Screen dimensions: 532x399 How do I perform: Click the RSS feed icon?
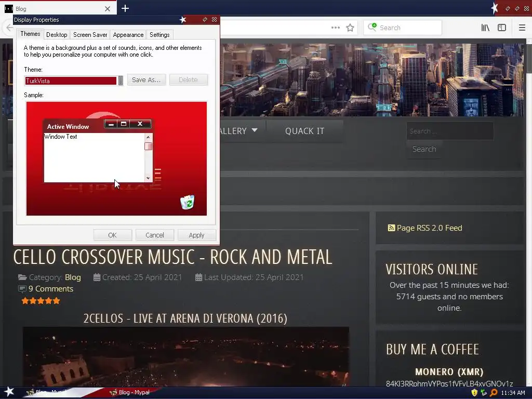point(391,228)
